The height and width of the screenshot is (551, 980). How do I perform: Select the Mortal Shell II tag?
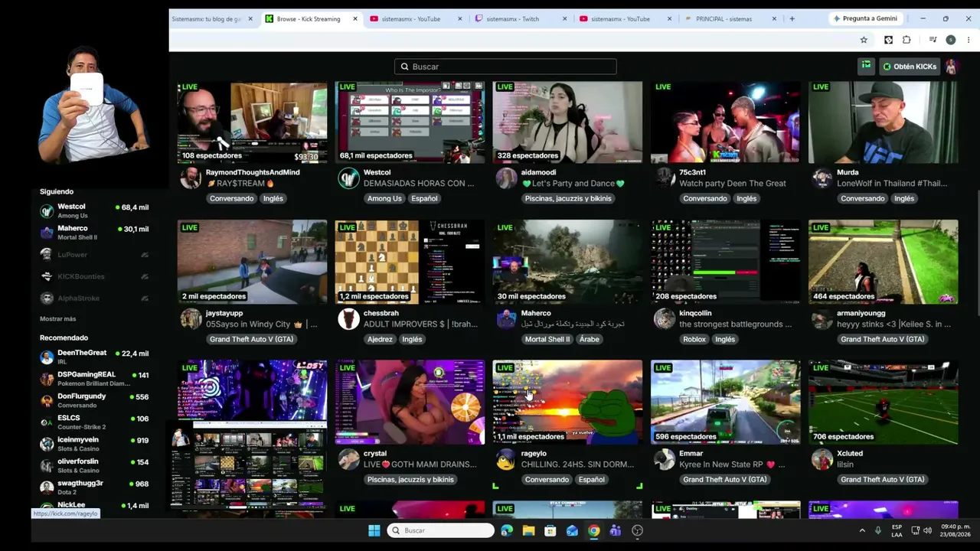coord(547,339)
